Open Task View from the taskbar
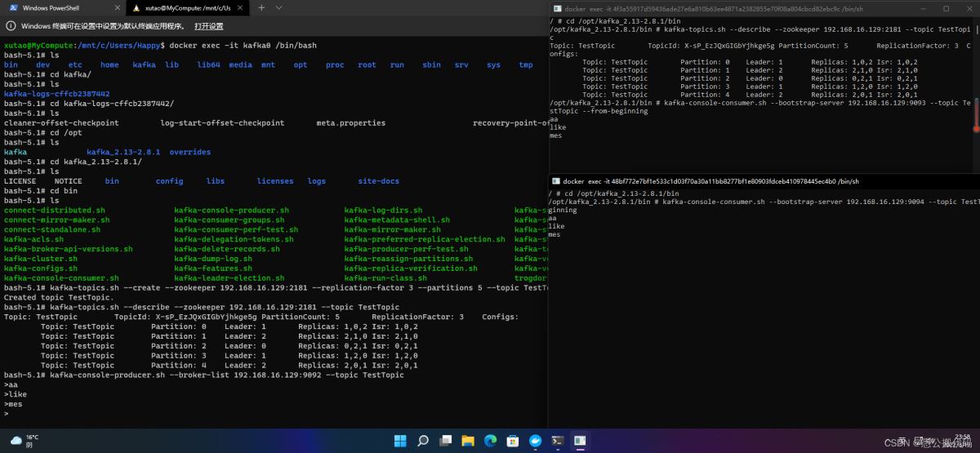Image resolution: width=980 pixels, height=453 pixels. [x=445, y=441]
